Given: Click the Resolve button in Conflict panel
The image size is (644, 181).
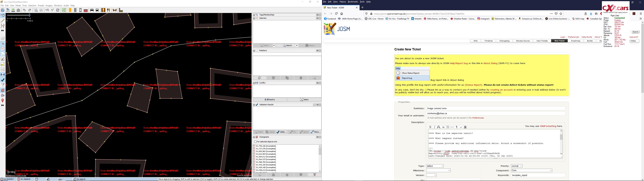Looking at the screenshot, I should pyautogui.click(x=270, y=100).
